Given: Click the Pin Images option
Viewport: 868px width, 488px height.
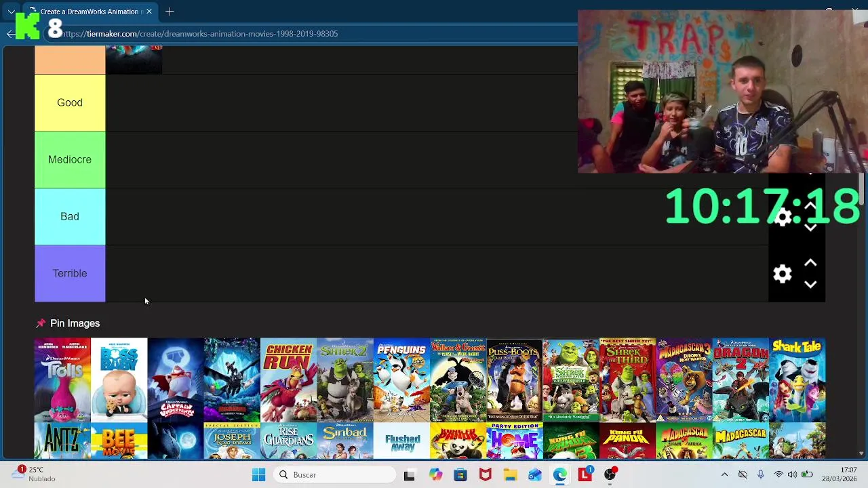Looking at the screenshot, I should click(67, 323).
